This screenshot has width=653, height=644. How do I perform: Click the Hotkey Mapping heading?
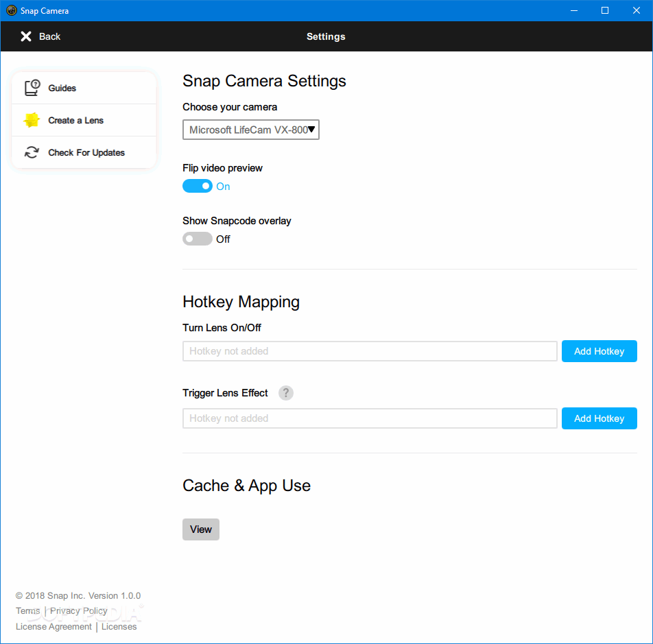241,302
